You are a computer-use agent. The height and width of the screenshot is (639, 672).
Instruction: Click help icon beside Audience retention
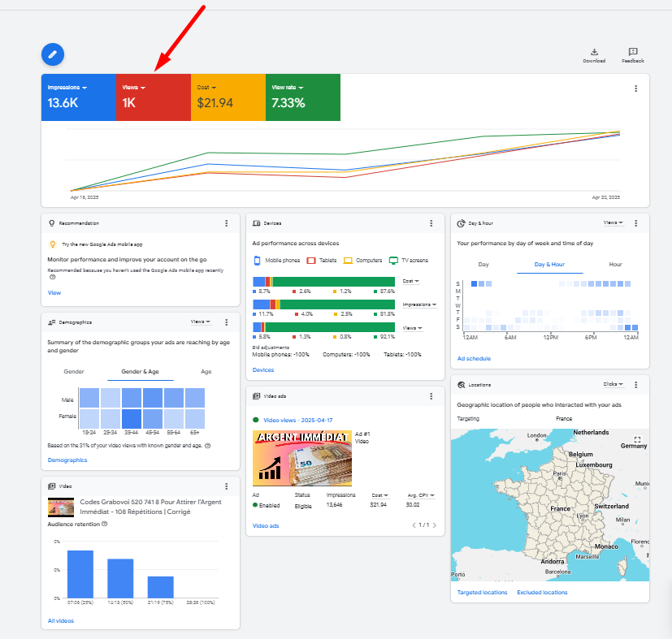[x=105, y=524]
